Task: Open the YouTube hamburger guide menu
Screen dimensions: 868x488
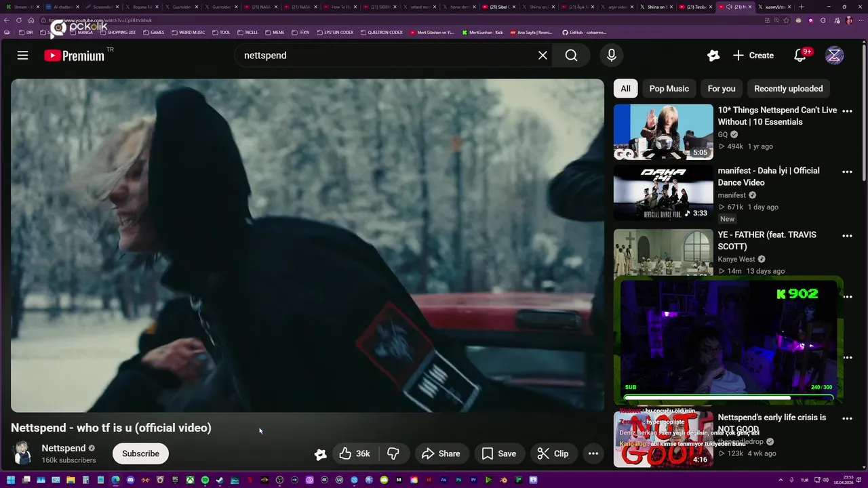Action: pyautogui.click(x=22, y=56)
